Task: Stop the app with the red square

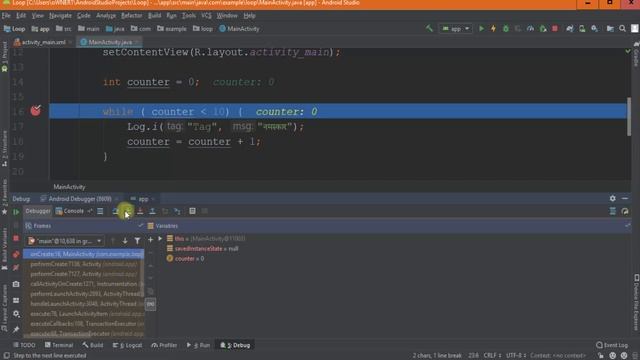Action: [555, 29]
